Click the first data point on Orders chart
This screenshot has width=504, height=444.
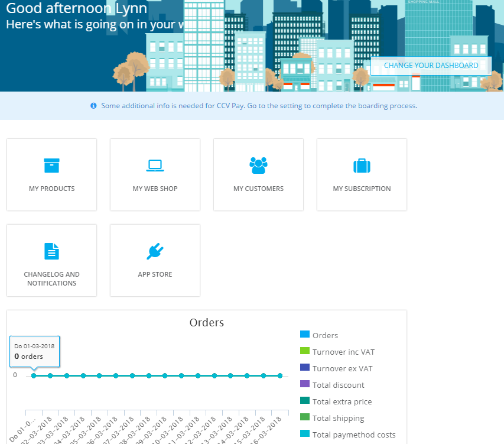tap(34, 375)
